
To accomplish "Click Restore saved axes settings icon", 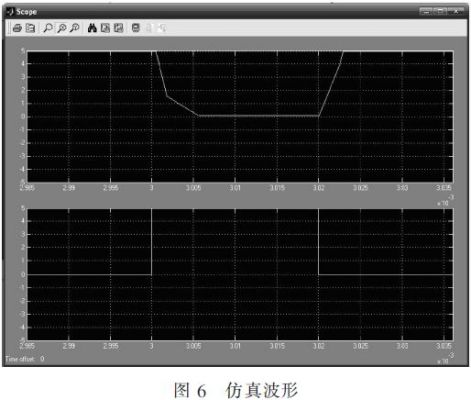I will [118, 28].
